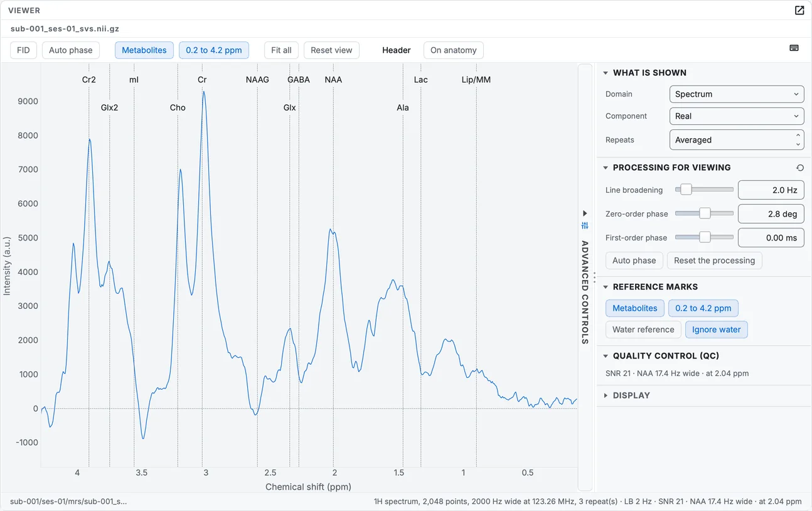Click Reset the processing button
Screen dimensions: 812x511
(715, 261)
